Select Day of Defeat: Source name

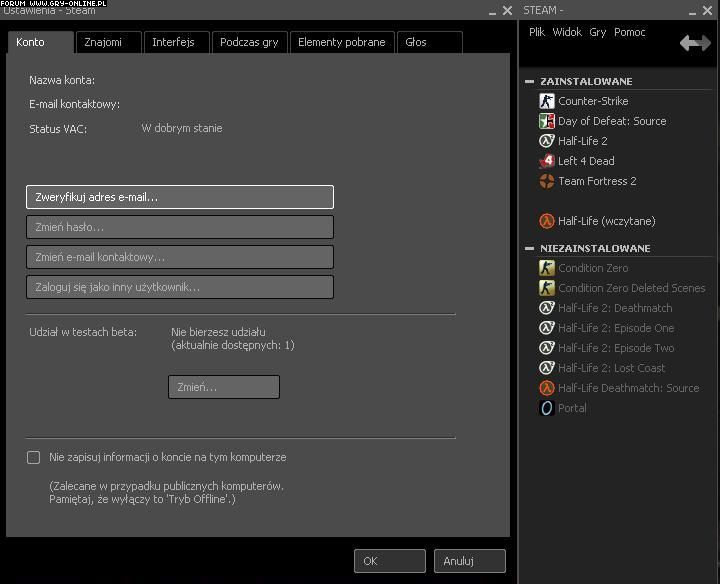coord(612,121)
